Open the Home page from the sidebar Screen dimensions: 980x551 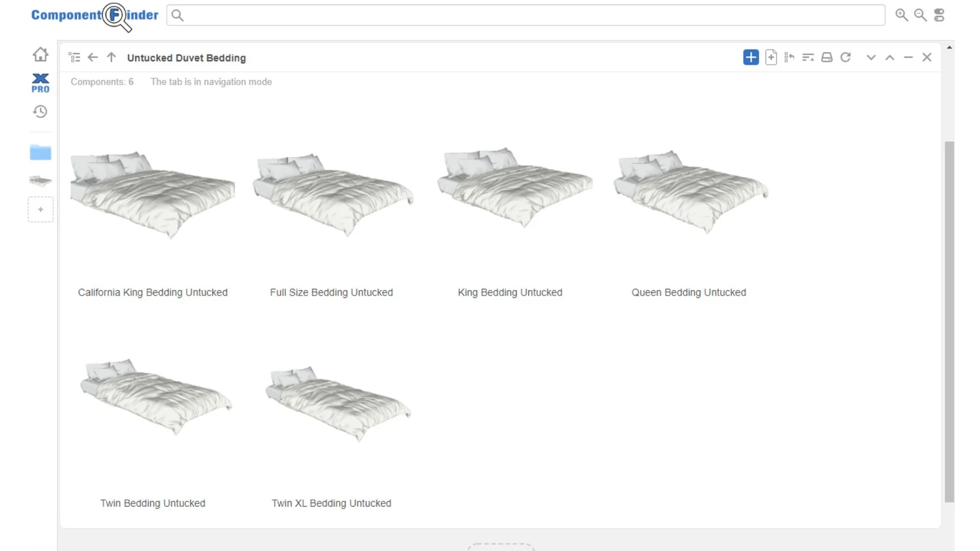coord(40,54)
